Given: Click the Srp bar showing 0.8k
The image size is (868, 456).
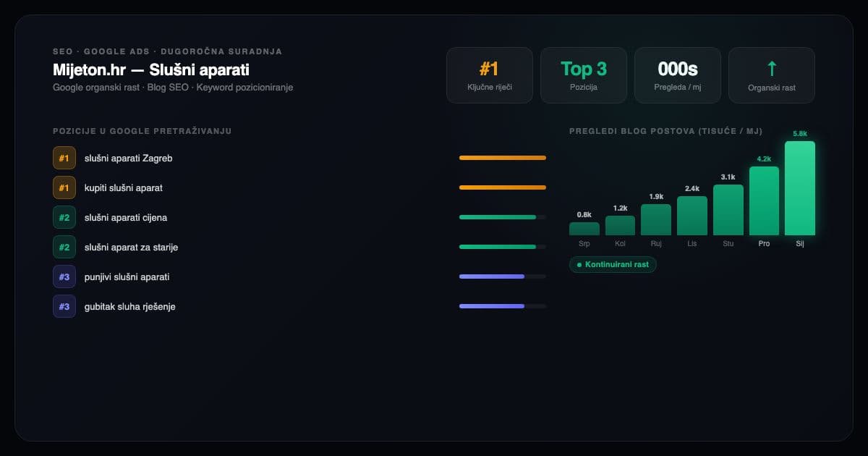Looking at the screenshot, I should click(584, 229).
